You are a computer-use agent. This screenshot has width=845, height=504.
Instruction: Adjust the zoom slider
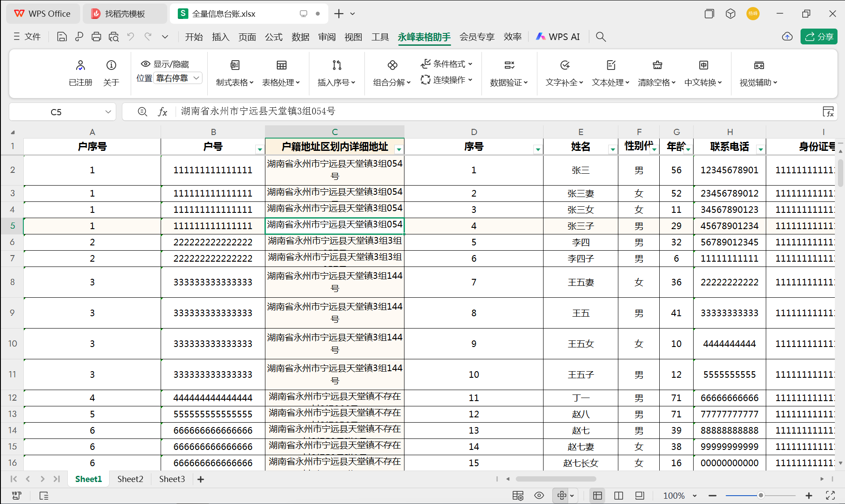[760, 495]
